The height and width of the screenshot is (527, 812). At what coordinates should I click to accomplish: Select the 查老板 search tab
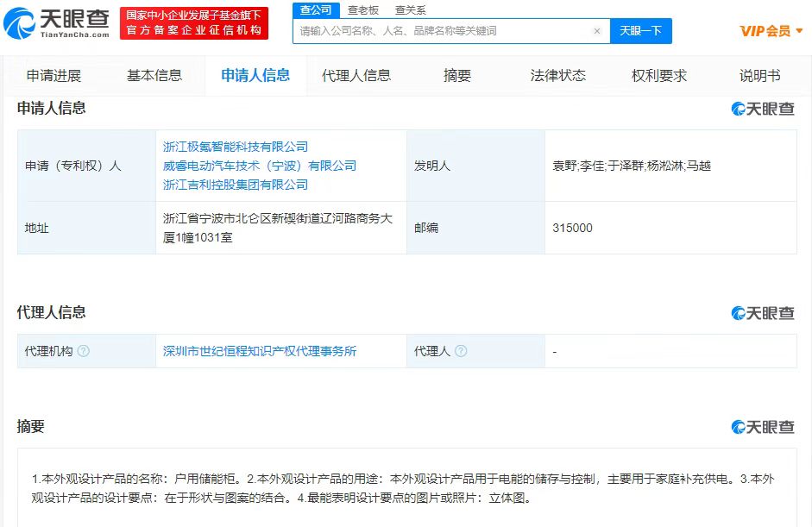[363, 10]
